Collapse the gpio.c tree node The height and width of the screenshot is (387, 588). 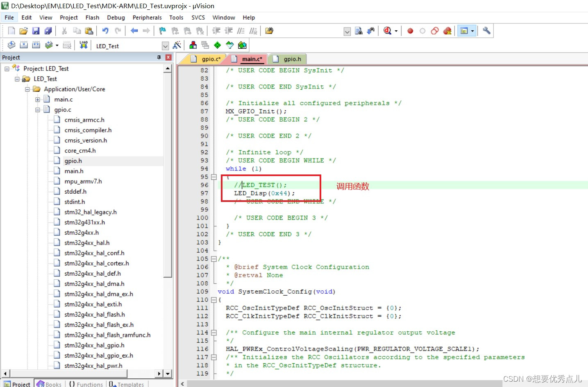(x=37, y=109)
